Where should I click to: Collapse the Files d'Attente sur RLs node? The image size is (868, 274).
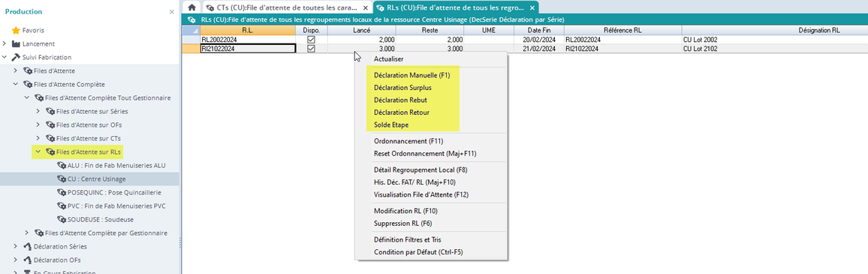tap(38, 152)
